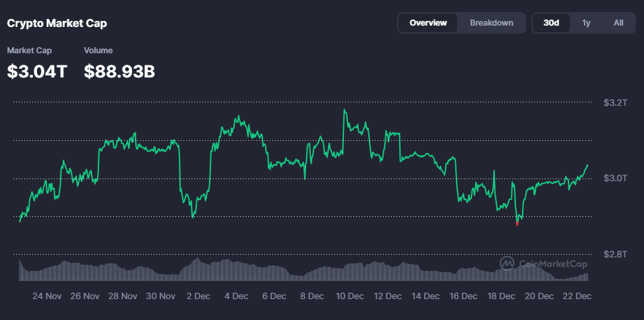The width and height of the screenshot is (644, 320).
Task: Click the $88.93B volume value
Action: [119, 71]
